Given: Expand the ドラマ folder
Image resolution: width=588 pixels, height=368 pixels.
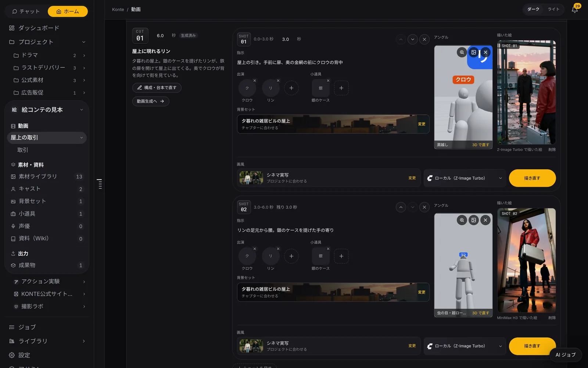Looking at the screenshot, I should coord(84,56).
